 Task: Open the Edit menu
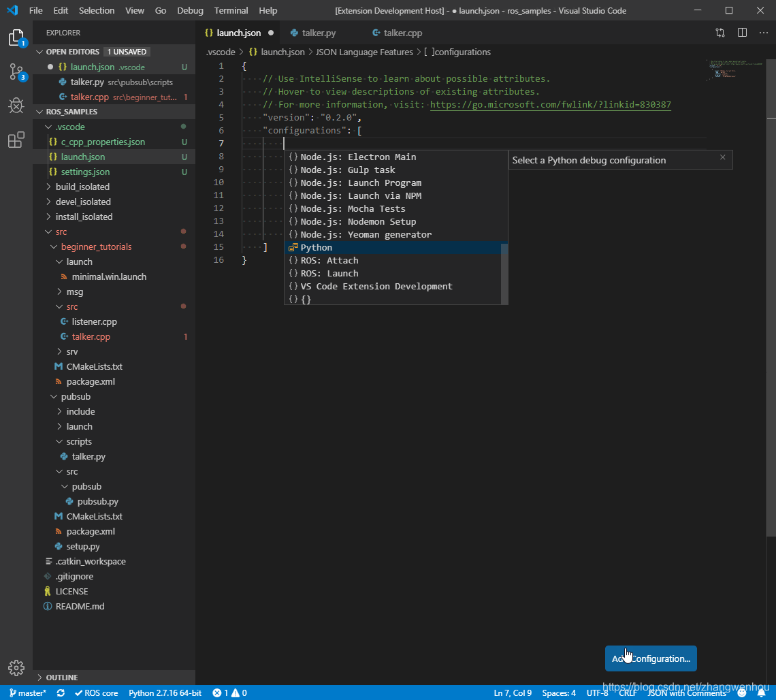(x=61, y=10)
